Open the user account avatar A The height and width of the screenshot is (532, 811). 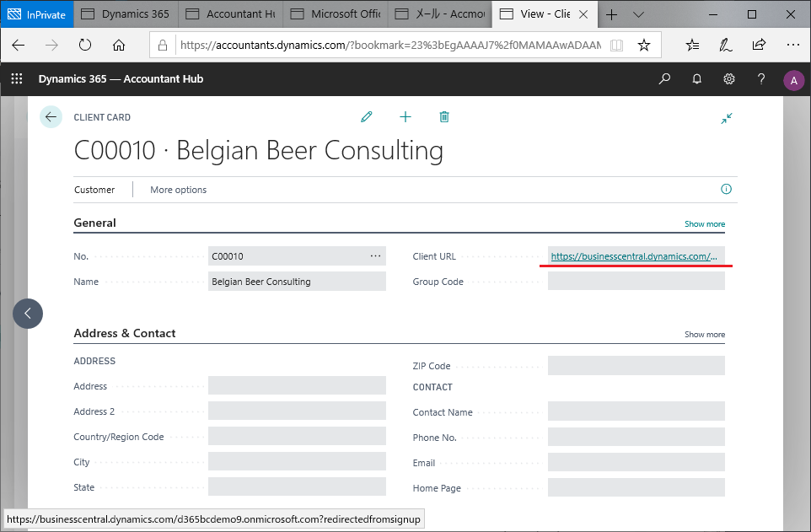click(x=793, y=80)
